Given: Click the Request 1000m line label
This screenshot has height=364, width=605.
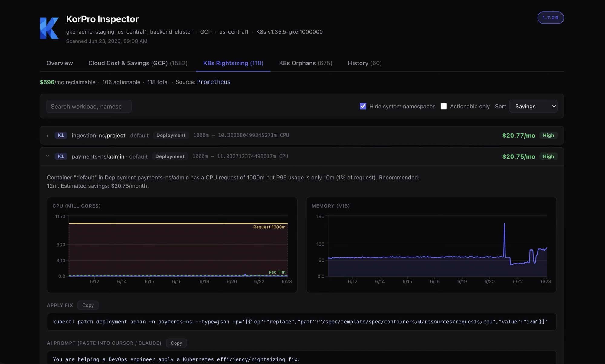Looking at the screenshot, I should point(269,227).
